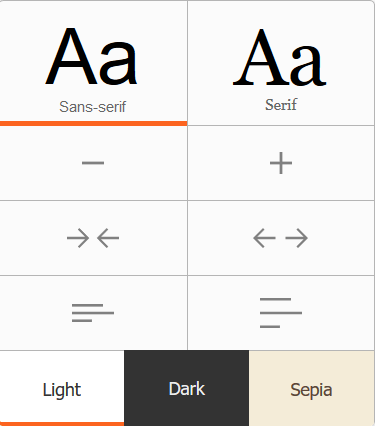Decrease line height with tight lines icon
The height and width of the screenshot is (426, 375).
(93, 313)
